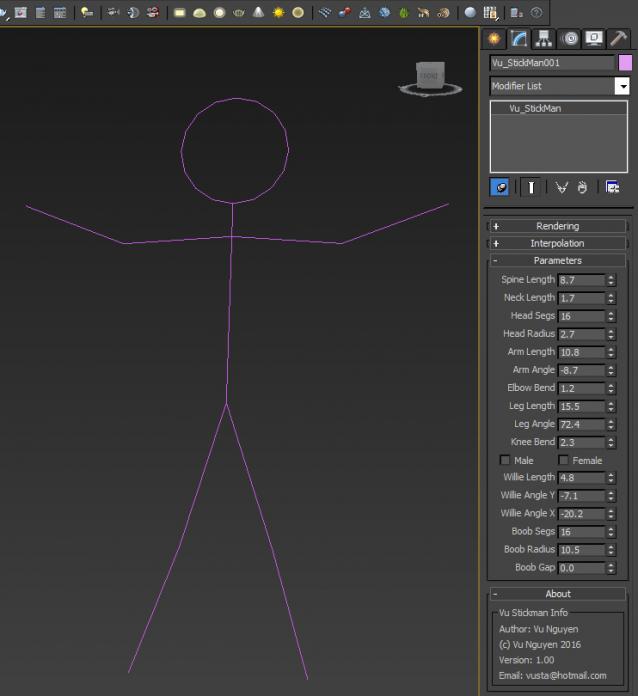Create a rectangular plane light

(x=179, y=13)
